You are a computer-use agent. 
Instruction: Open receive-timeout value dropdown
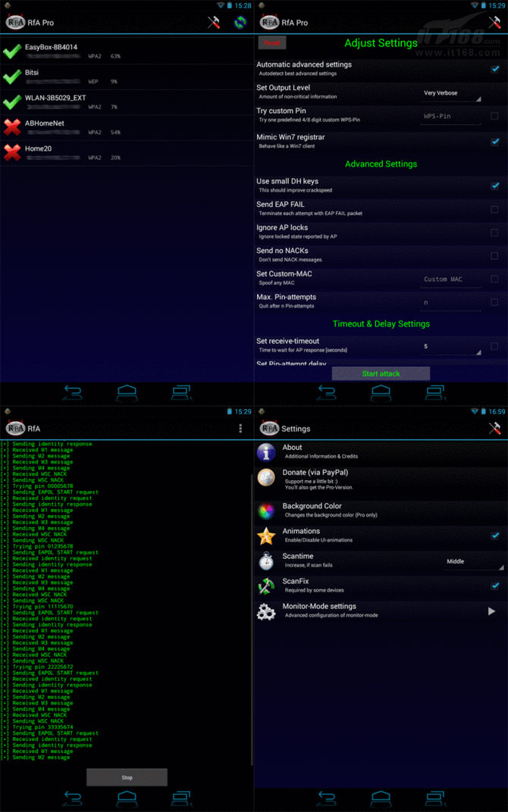[450, 346]
